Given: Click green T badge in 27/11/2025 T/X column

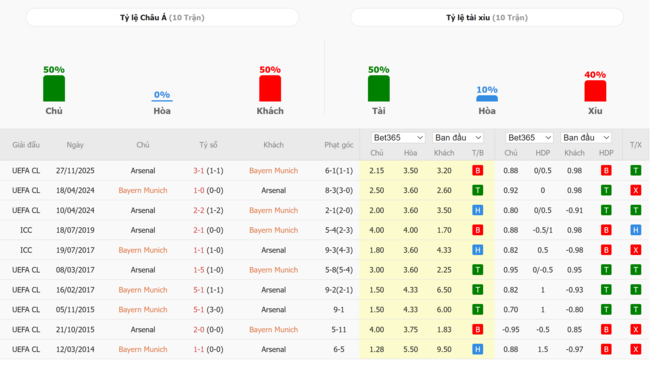Looking at the screenshot, I should tap(635, 170).
